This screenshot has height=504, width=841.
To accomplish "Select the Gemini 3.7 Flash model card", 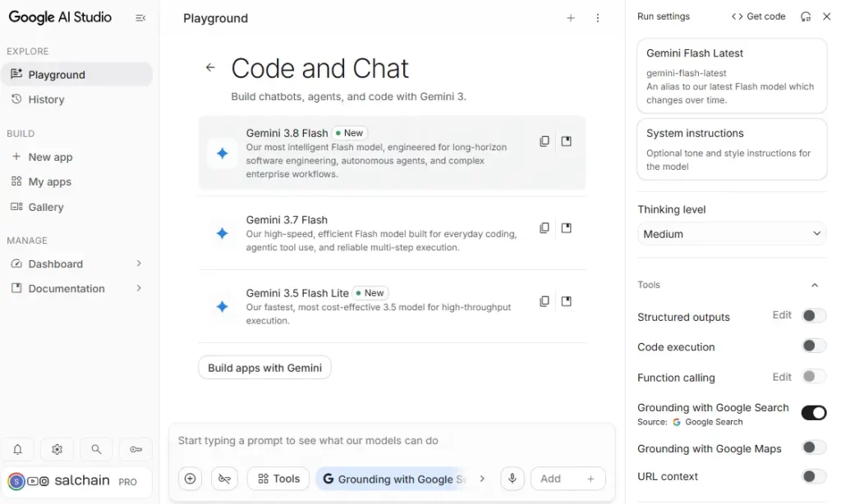I will coord(392,233).
